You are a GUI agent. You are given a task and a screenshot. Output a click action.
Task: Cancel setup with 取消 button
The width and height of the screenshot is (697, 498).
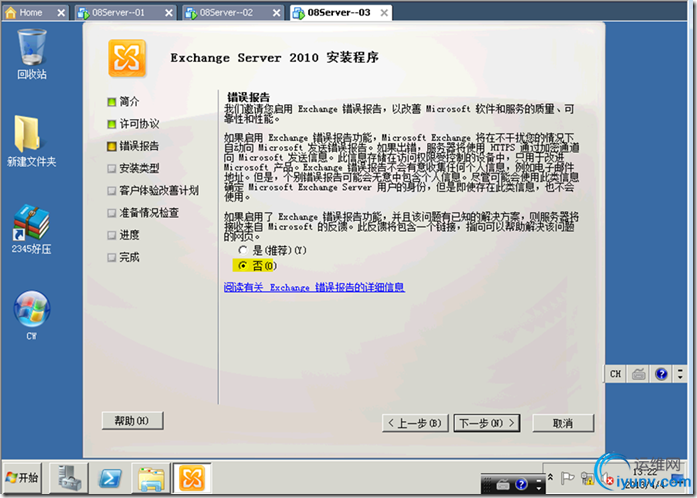click(563, 423)
